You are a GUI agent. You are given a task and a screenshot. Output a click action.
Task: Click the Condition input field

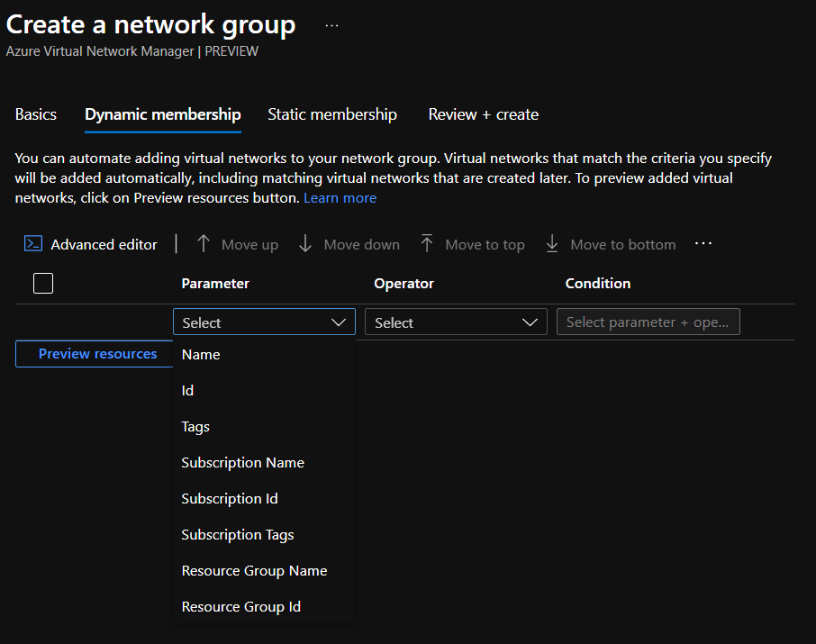pyautogui.click(x=648, y=322)
